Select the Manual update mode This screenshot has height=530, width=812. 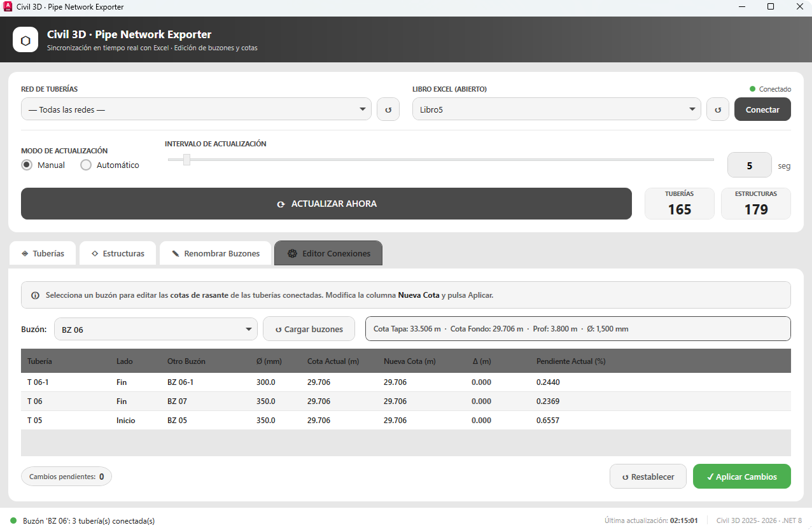click(x=43, y=165)
